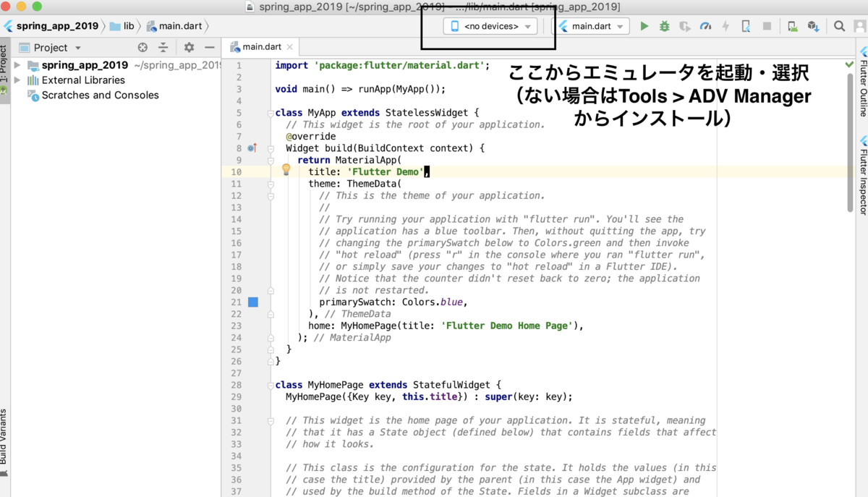
Task: Click Colors.blue text on line 21
Action: pos(433,302)
